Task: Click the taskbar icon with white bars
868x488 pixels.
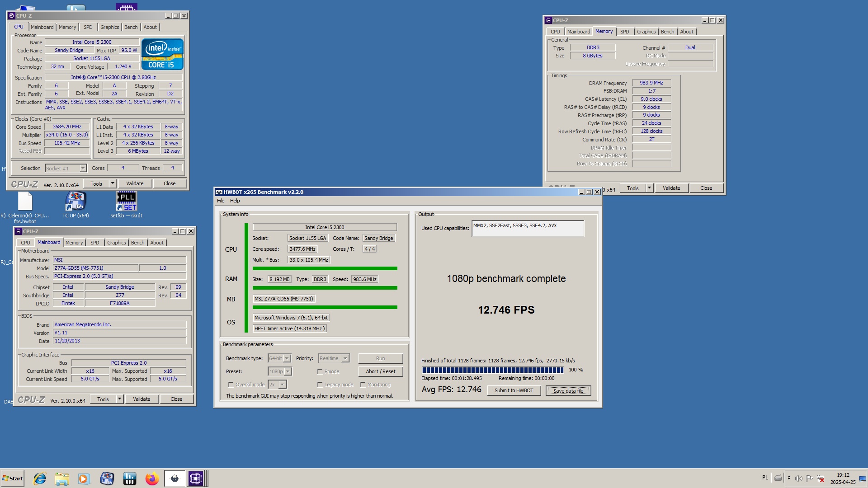Action: [130, 479]
